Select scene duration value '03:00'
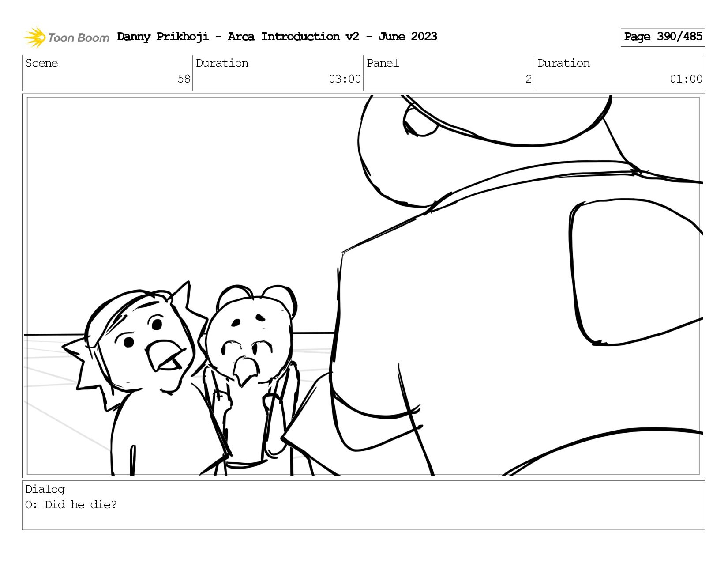 tap(345, 79)
